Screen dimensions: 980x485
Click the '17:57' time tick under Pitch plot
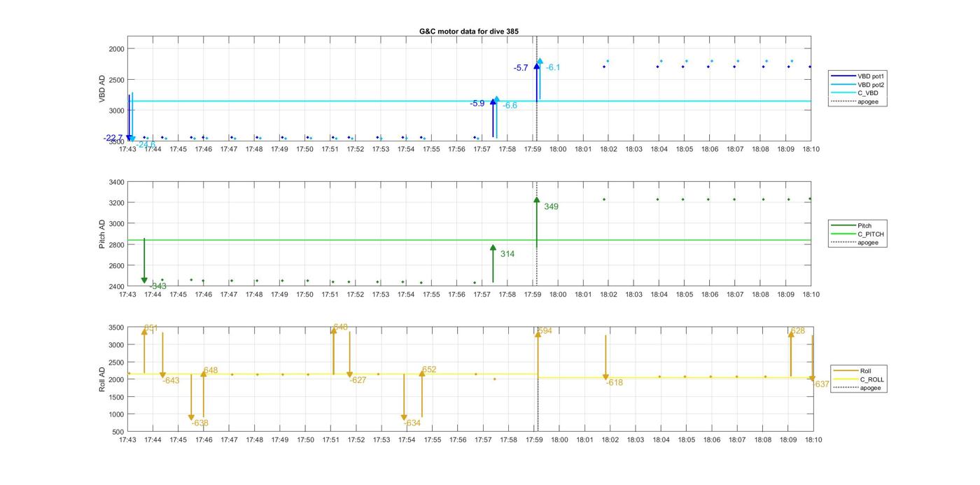[482, 295]
